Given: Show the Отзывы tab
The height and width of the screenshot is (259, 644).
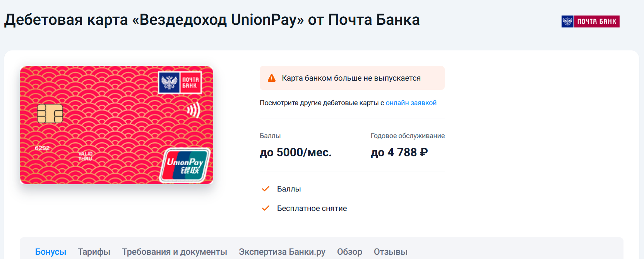Looking at the screenshot, I should click(x=391, y=252).
